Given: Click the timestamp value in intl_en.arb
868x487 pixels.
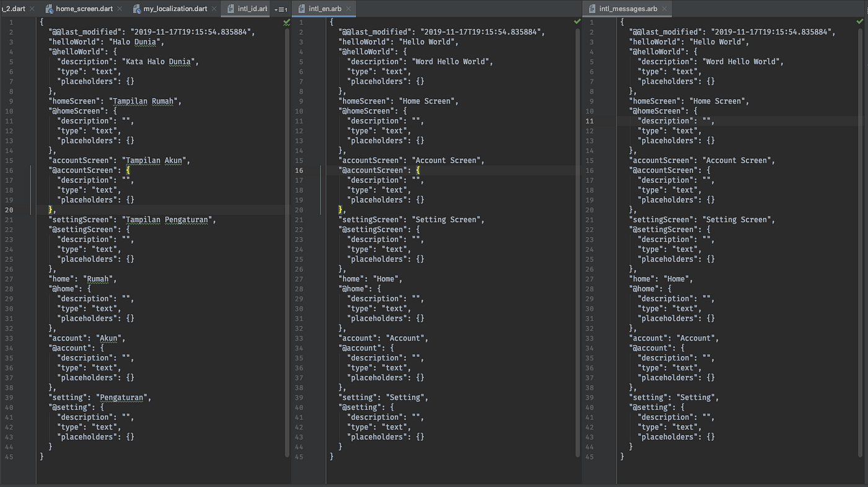Looking at the screenshot, I should pyautogui.click(x=480, y=32).
